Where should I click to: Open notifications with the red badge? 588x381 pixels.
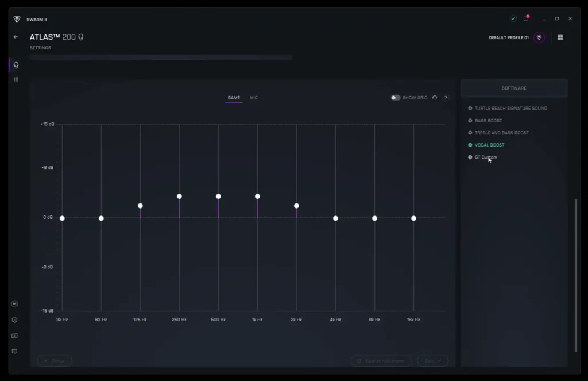(527, 18)
